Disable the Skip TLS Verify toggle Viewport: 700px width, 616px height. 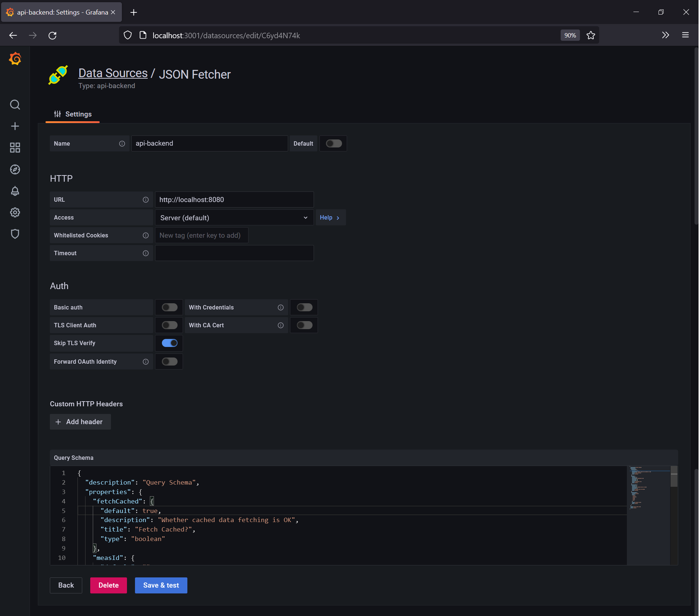pos(170,343)
